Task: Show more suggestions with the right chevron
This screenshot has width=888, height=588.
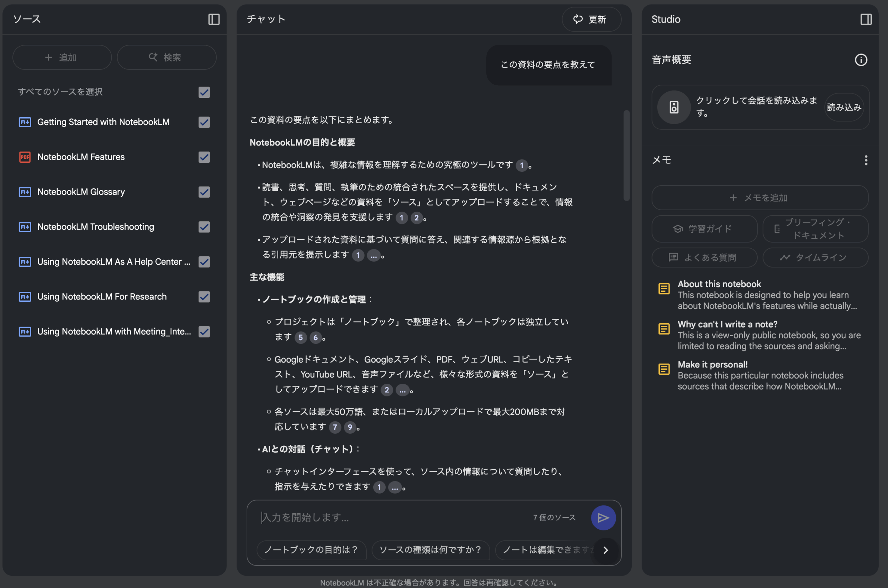Action: [x=606, y=550]
